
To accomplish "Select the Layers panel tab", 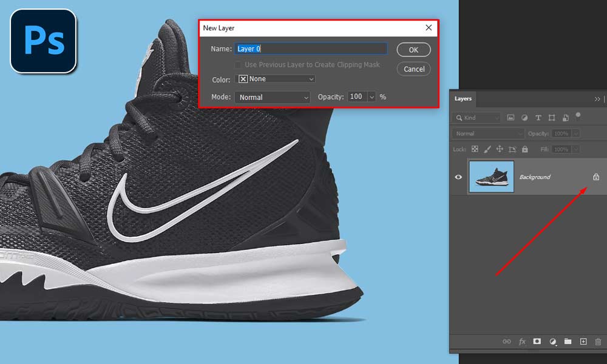I will click(463, 99).
